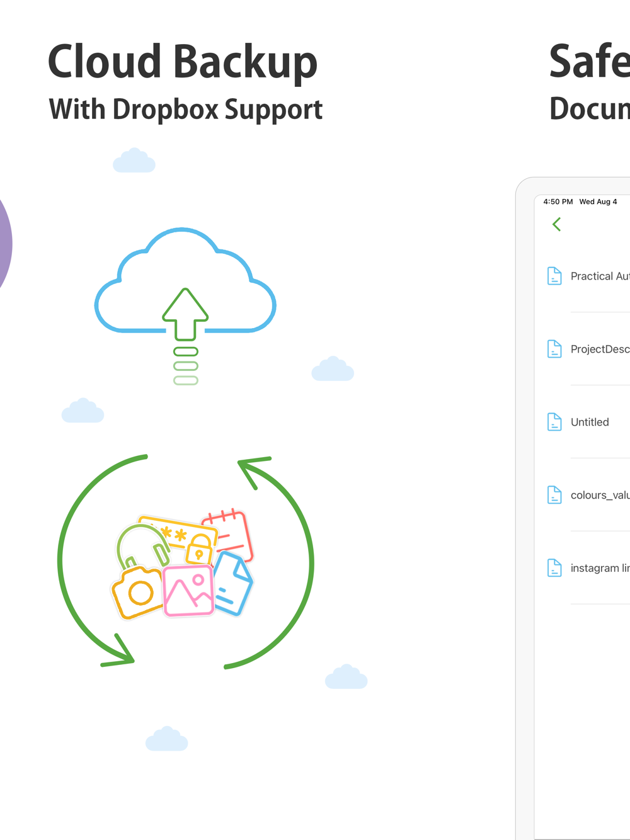630x840 pixels.
Task: Click the Wed Aug 4 date
Action: coord(598,201)
